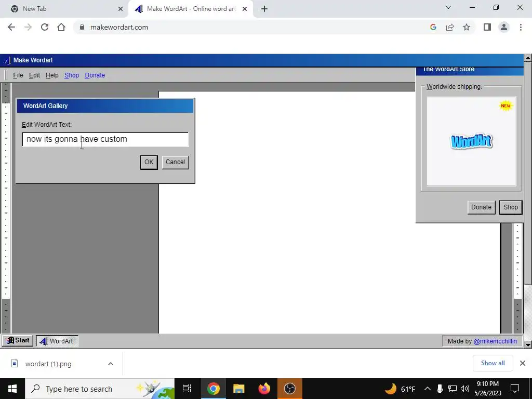Open the Help menu

pyautogui.click(x=52, y=75)
